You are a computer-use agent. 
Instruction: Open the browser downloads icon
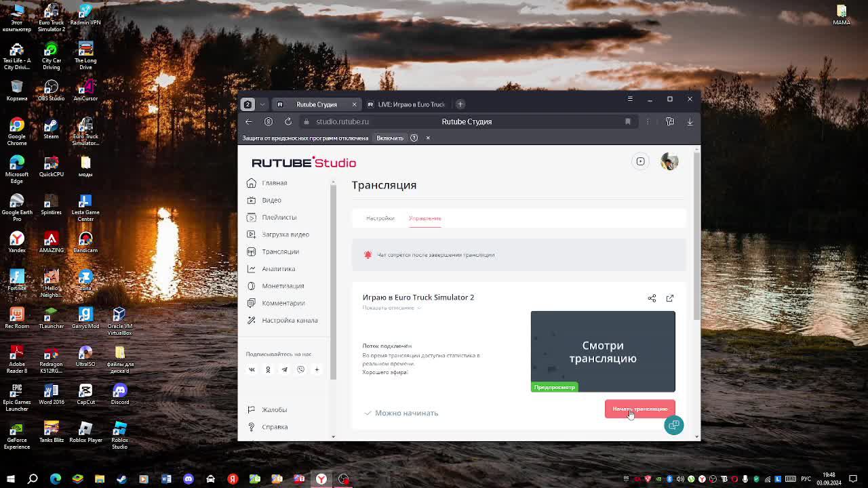pyautogui.click(x=690, y=121)
